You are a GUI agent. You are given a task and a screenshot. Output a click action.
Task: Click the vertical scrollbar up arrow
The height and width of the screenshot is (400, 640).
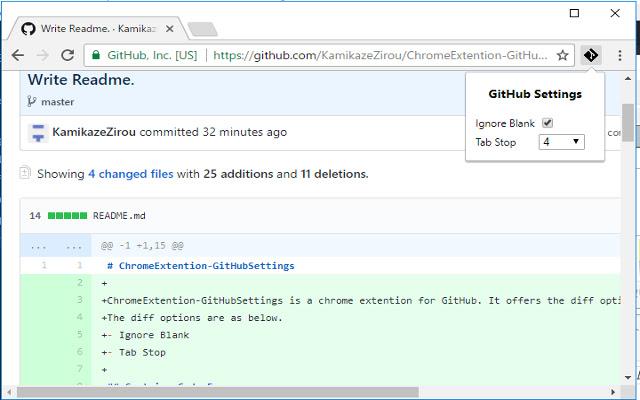628,78
